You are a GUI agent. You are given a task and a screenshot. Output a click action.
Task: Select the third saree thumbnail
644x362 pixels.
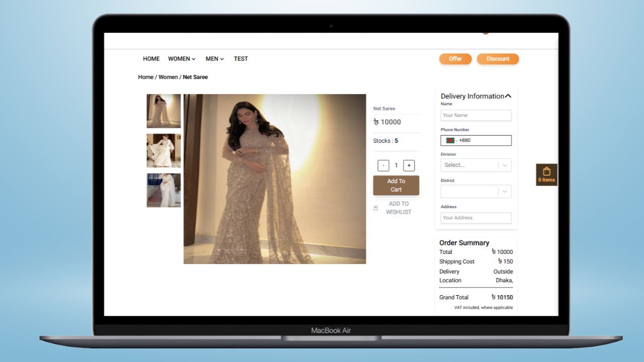164,190
